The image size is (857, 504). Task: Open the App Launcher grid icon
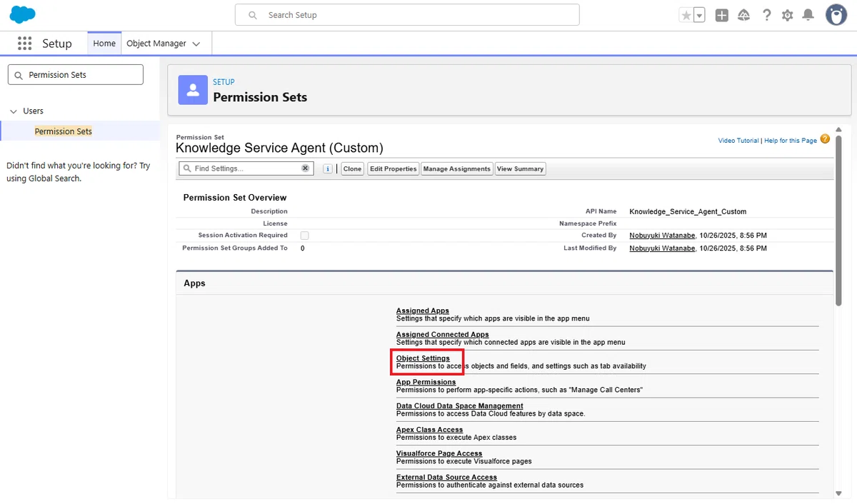(x=25, y=44)
